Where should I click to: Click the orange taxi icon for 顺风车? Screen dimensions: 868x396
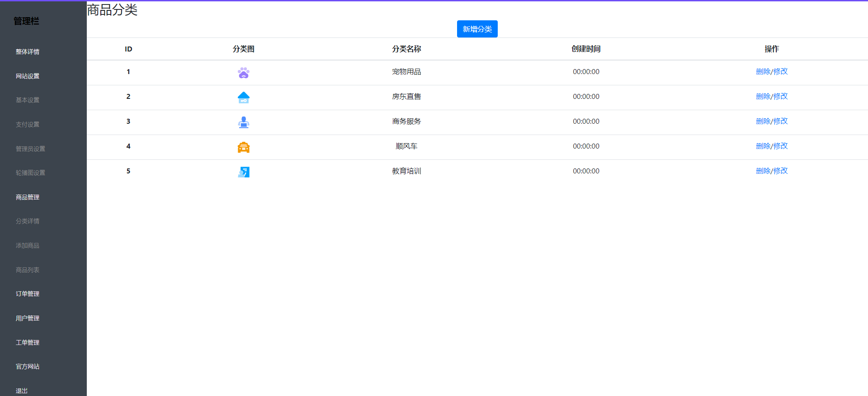(x=243, y=147)
